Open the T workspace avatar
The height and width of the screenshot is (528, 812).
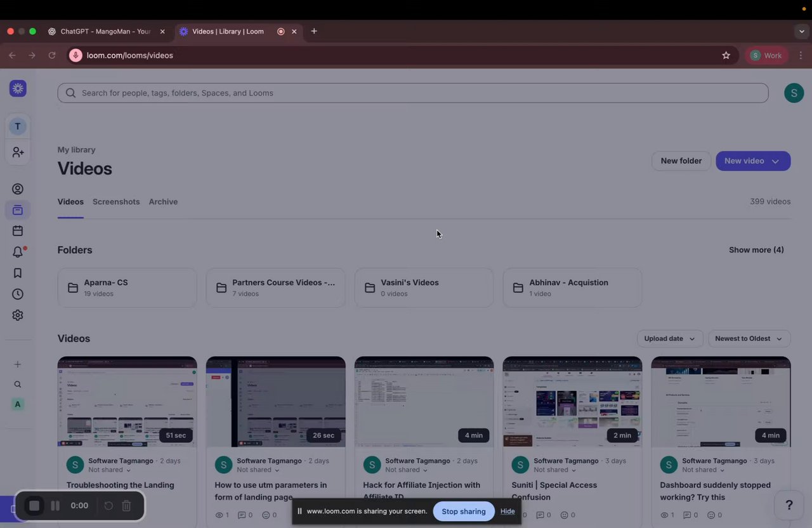18,126
